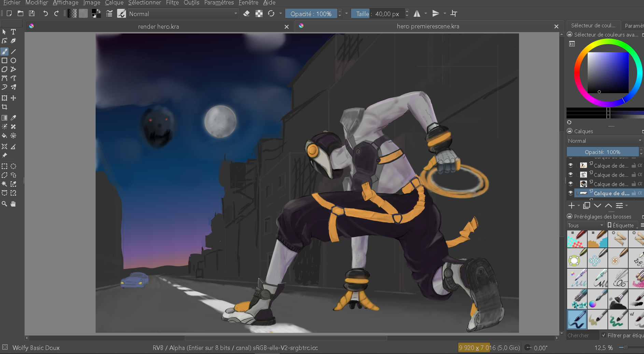Open the Normal blending mode dropdown in toolbar
Image resolution: width=644 pixels, height=354 pixels.
(x=183, y=14)
